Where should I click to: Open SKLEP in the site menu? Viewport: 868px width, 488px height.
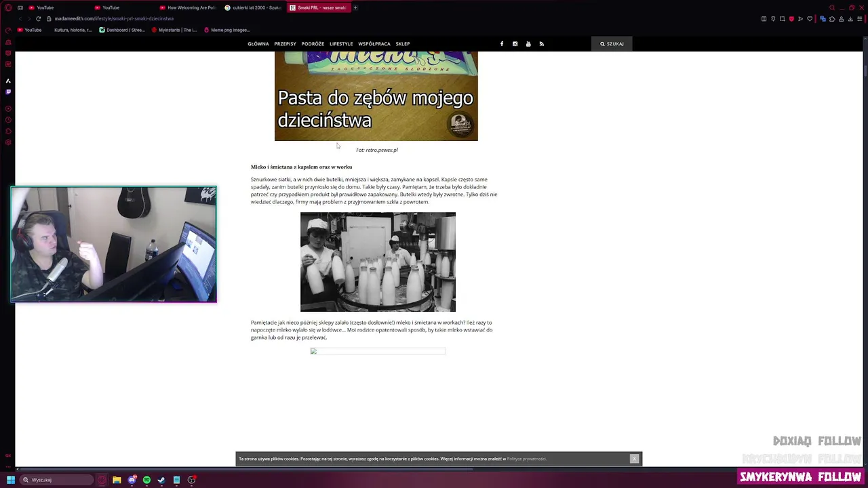pos(403,44)
